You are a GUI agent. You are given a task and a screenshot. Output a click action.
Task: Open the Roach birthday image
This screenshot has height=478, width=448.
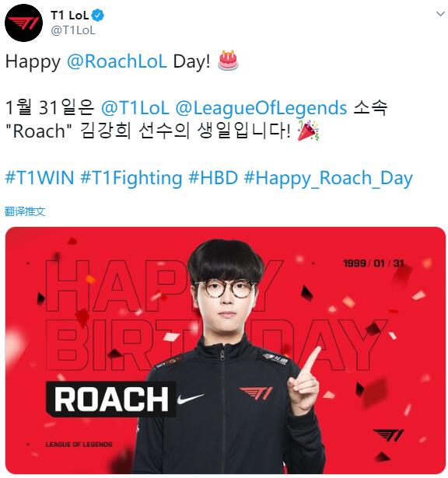point(226,351)
